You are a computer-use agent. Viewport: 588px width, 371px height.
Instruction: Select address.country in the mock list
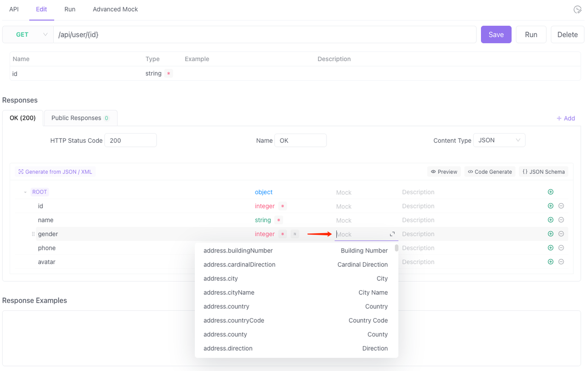pos(295,306)
